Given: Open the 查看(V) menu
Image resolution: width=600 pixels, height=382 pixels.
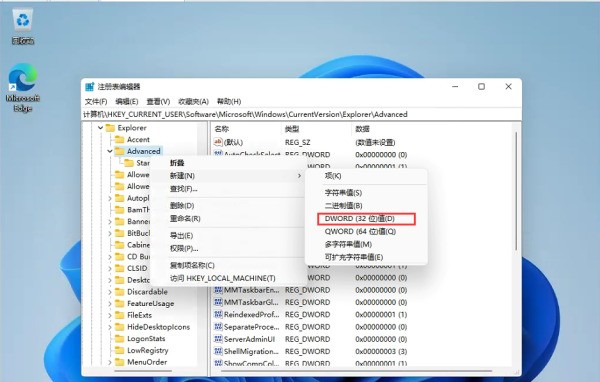Looking at the screenshot, I should pos(158,101).
